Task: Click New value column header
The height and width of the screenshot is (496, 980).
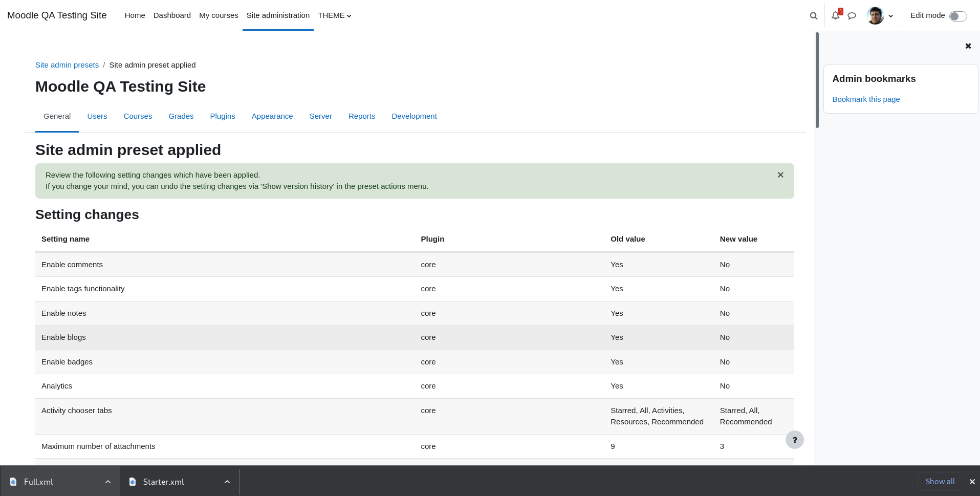Action: click(738, 239)
